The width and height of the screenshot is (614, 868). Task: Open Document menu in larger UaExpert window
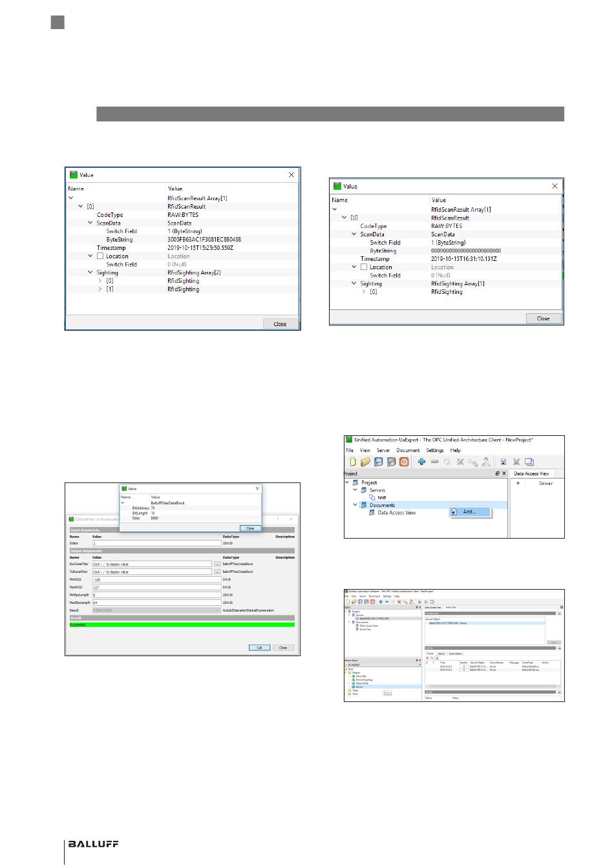(x=408, y=450)
